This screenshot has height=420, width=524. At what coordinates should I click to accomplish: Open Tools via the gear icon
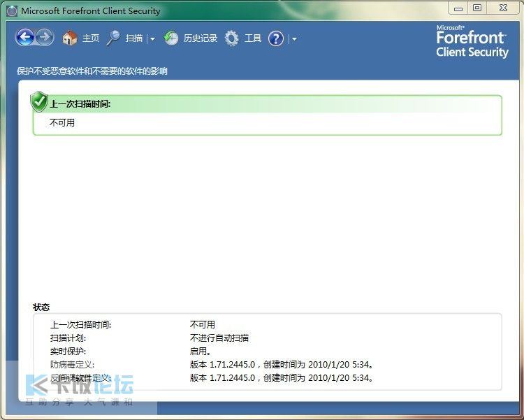(231, 38)
